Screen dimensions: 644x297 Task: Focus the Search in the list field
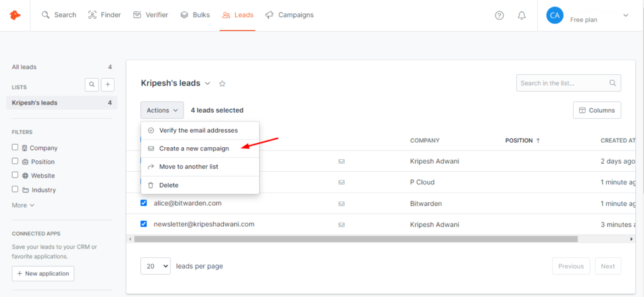(563, 83)
